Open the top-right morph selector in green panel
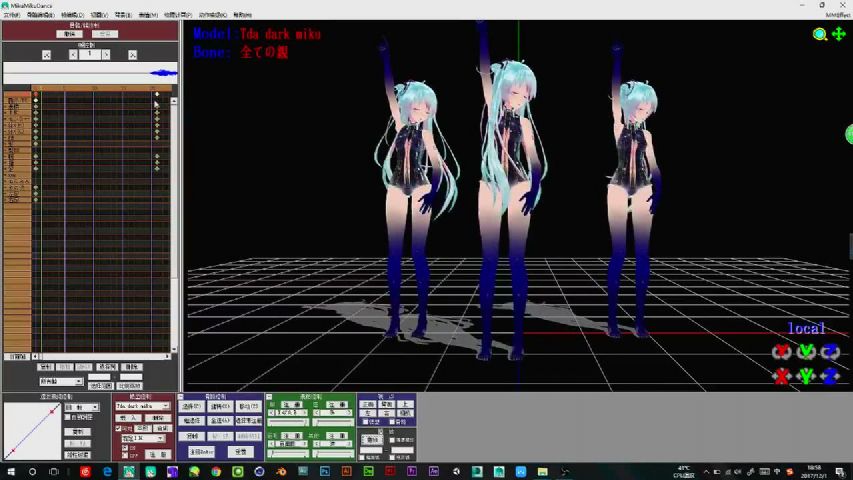Image resolution: width=853 pixels, height=480 pixels. (332, 413)
